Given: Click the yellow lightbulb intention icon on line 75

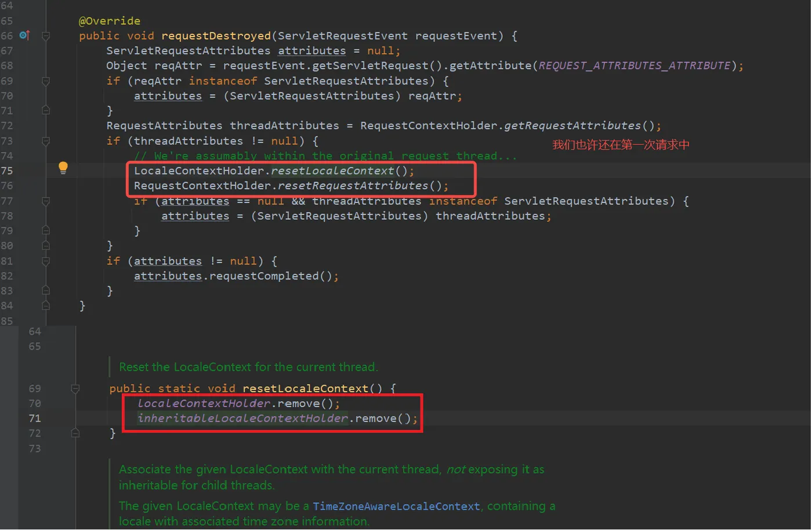Looking at the screenshot, I should 63,168.
